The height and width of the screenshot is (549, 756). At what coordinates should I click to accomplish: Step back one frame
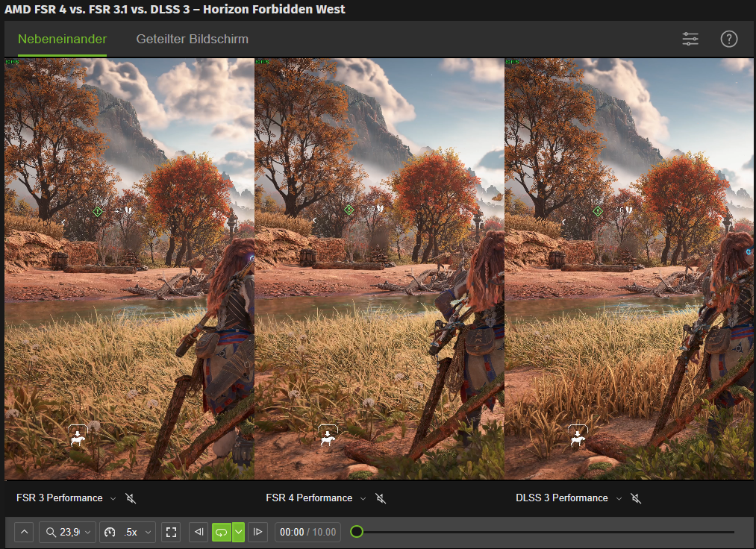point(199,532)
